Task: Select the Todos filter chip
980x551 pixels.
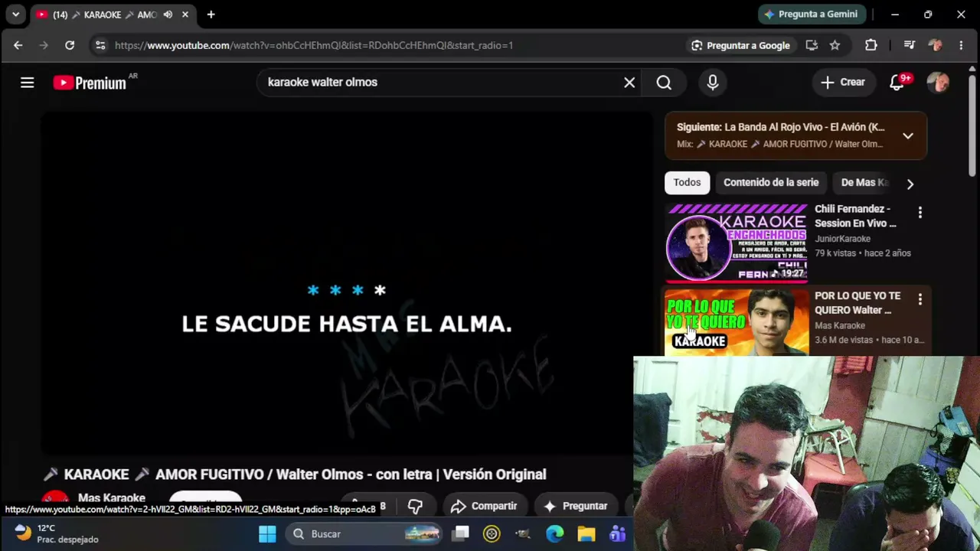Action: click(687, 183)
